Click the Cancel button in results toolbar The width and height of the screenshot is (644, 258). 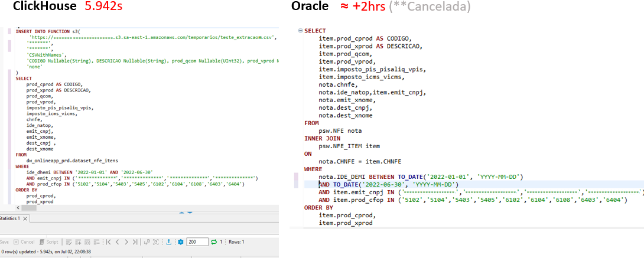[24, 242]
